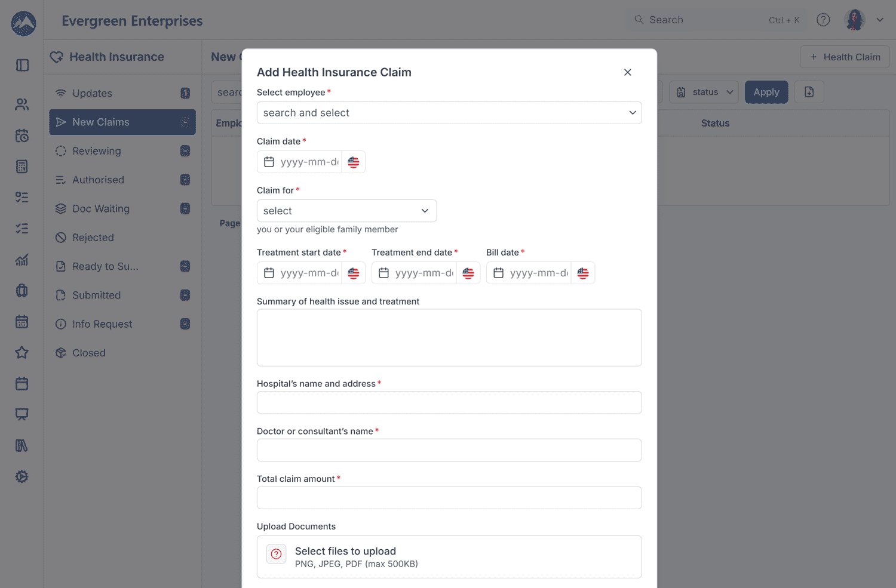The image size is (896, 588).
Task: Click the export download icon button
Action: point(809,93)
